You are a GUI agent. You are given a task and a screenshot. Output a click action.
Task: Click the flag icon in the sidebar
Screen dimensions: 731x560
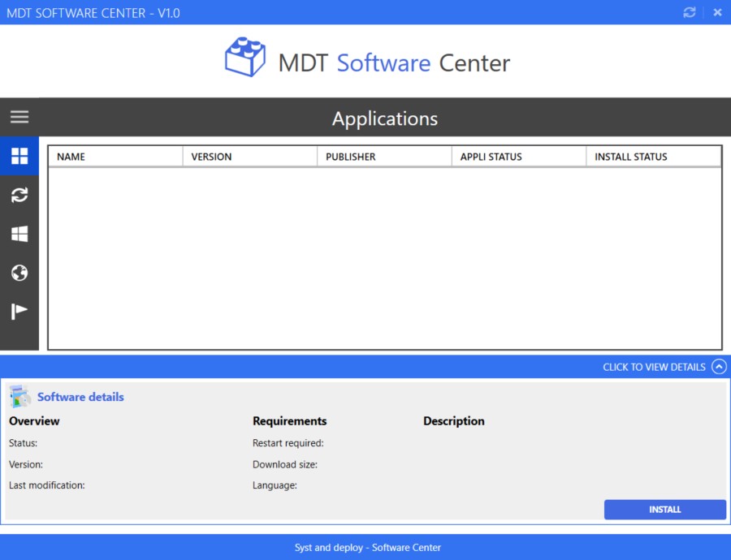tap(19, 310)
